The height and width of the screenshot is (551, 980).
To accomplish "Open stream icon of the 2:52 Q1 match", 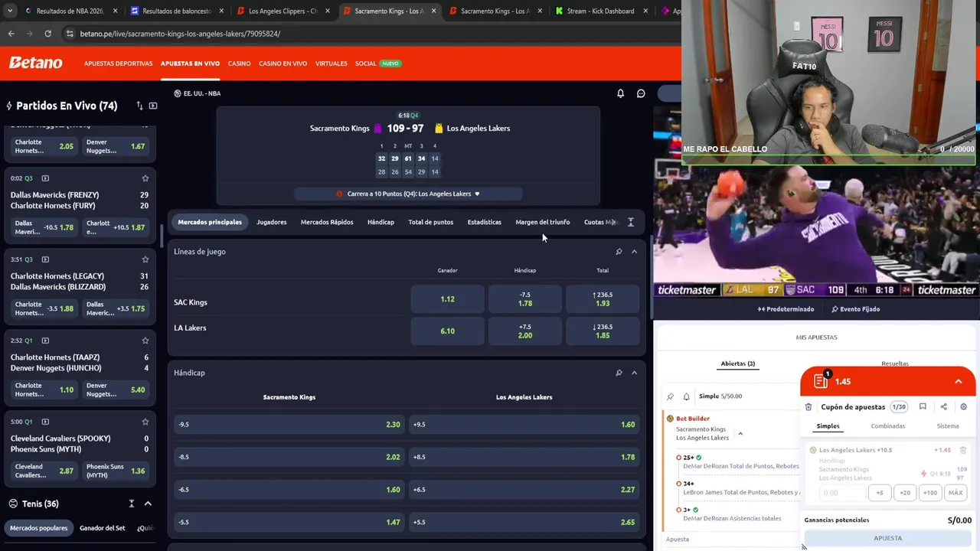I will [x=45, y=341].
